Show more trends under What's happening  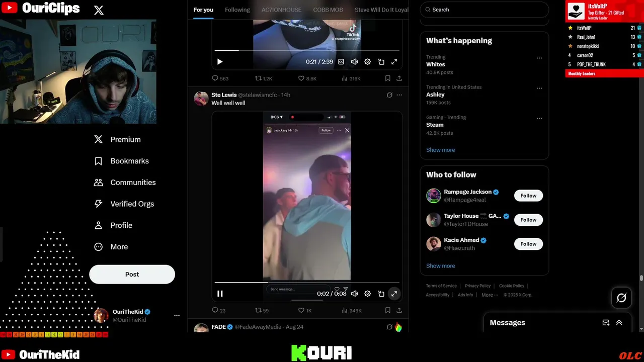[440, 150]
